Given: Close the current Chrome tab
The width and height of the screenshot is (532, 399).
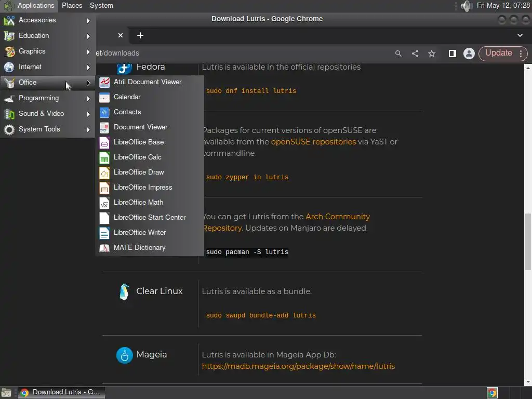Looking at the screenshot, I should [121, 35].
